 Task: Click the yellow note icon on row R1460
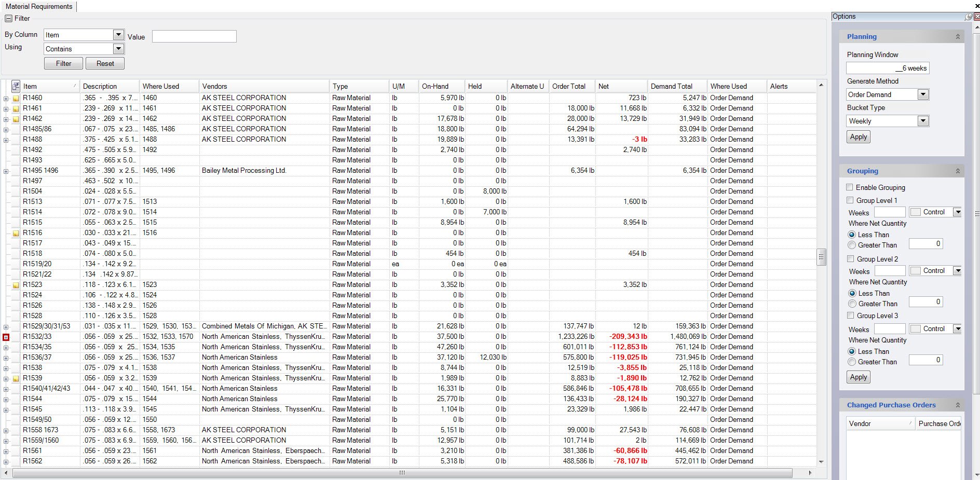click(x=16, y=98)
